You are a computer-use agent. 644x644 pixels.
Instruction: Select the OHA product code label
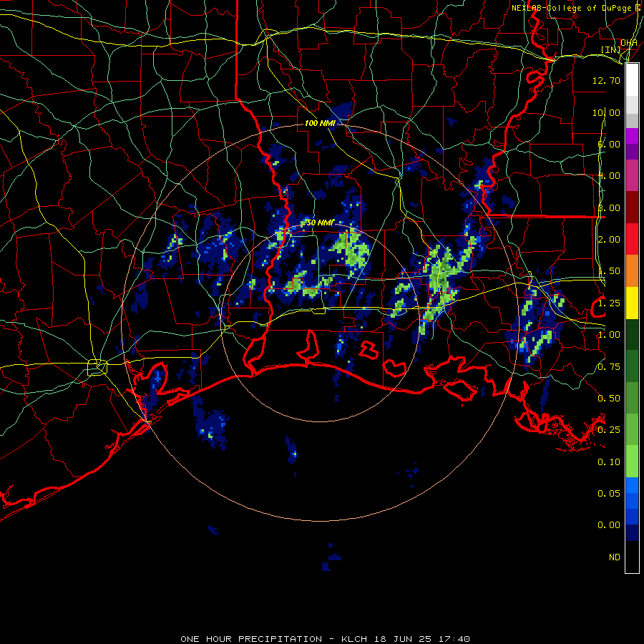pos(629,42)
